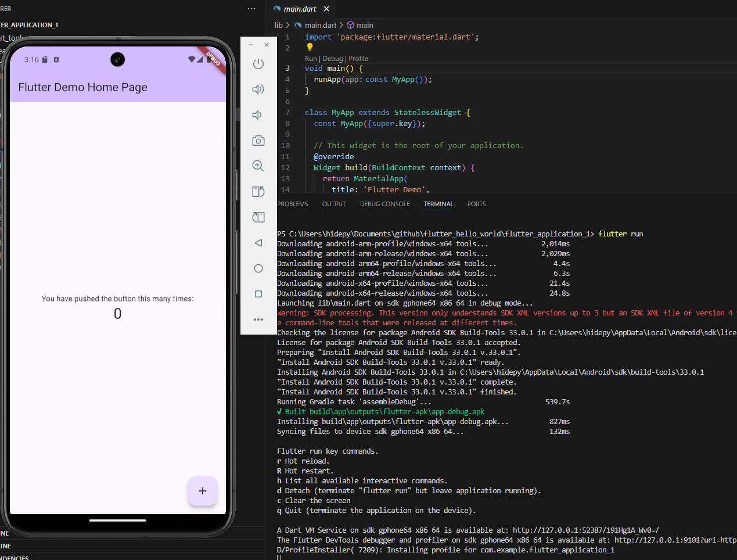Switch to the DEBUG CONSOLE tab

pyautogui.click(x=384, y=204)
